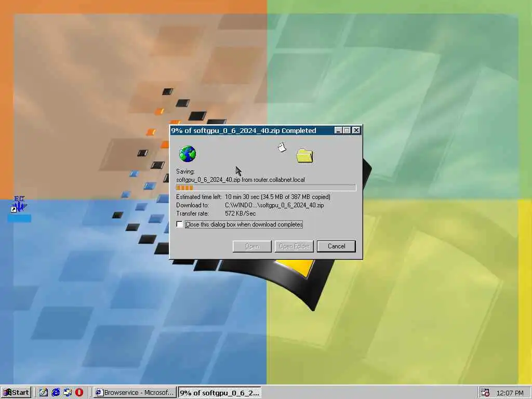532x399 pixels.
Task: Enable Close this dialog box when download completes
Action: 179,224
